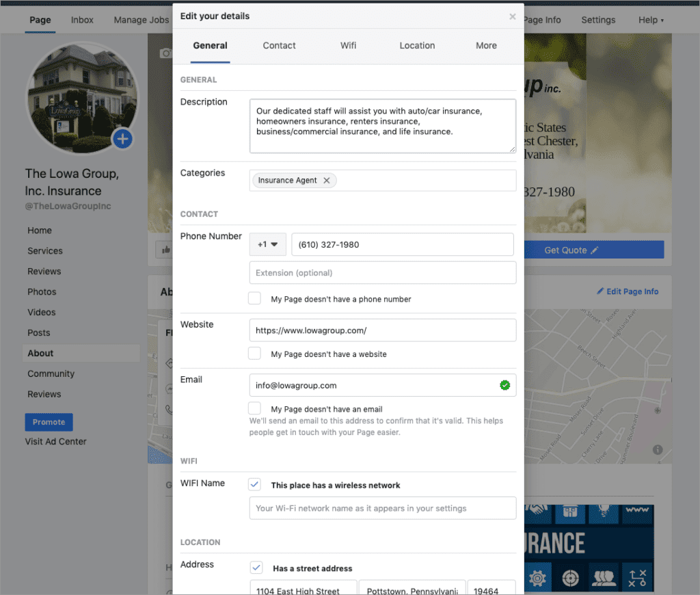Click the Edit Page Info link
The image size is (700, 595).
pos(628,291)
